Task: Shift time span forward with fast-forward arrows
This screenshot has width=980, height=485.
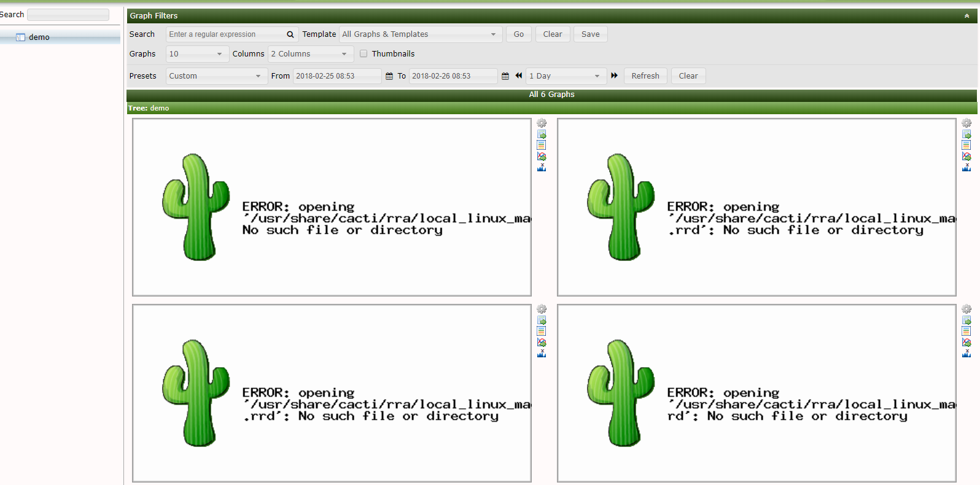Action: [x=614, y=76]
